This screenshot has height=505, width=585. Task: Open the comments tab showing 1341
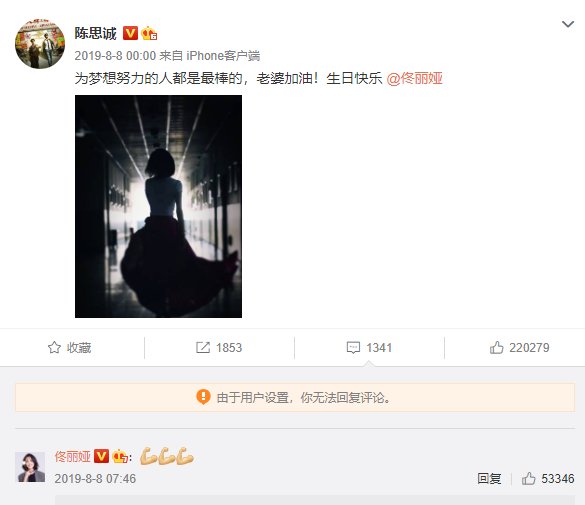tap(369, 348)
